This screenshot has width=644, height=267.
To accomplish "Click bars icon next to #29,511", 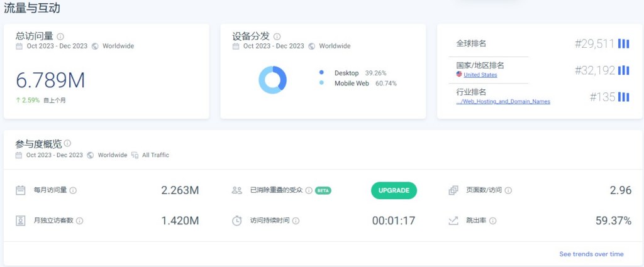I will click(x=624, y=44).
